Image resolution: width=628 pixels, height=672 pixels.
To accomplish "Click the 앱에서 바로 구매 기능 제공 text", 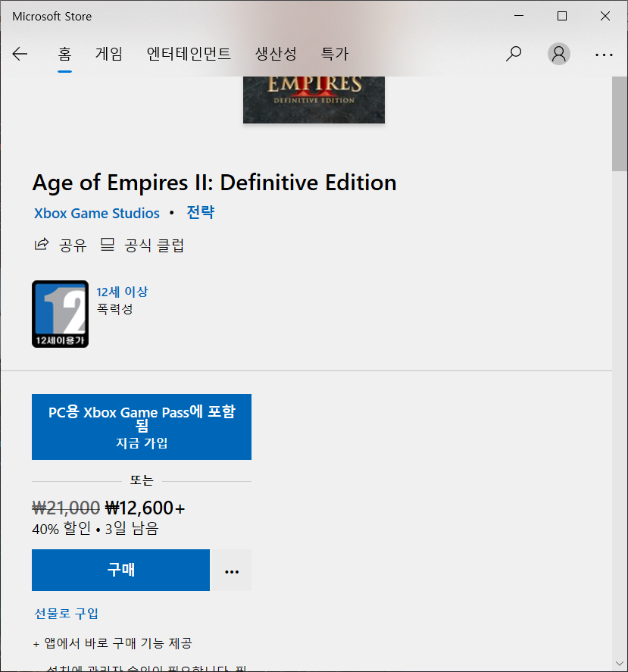I will [x=118, y=643].
